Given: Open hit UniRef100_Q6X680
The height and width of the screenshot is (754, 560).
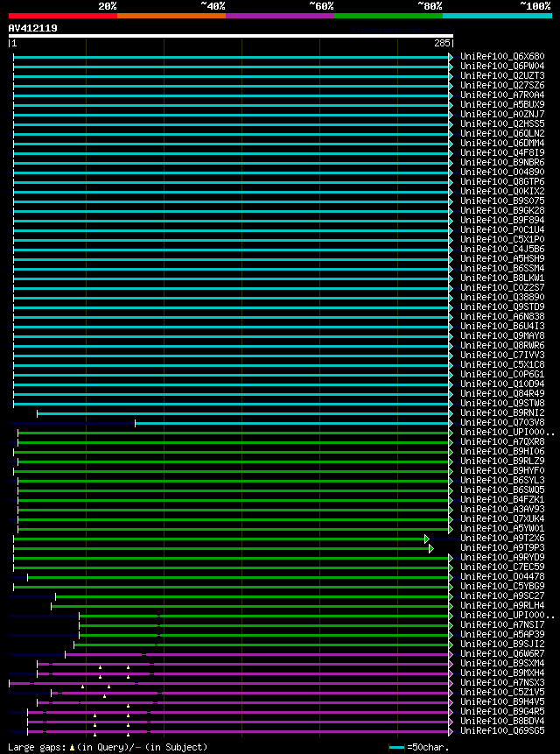Looking at the screenshot, I should (x=502, y=57).
